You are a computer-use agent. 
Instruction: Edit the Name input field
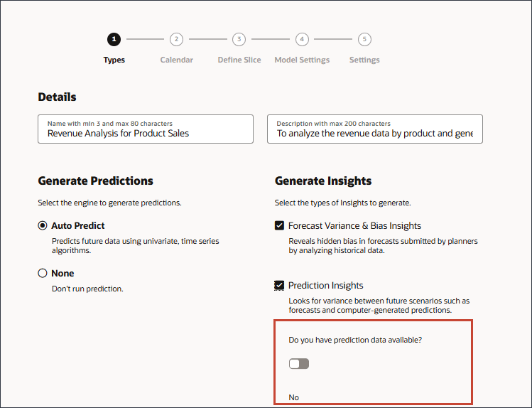click(x=146, y=133)
